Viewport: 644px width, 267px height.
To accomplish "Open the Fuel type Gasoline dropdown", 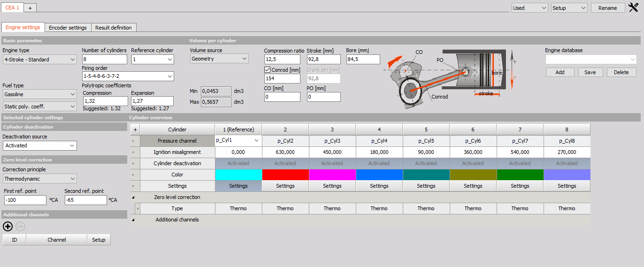I will point(40,94).
